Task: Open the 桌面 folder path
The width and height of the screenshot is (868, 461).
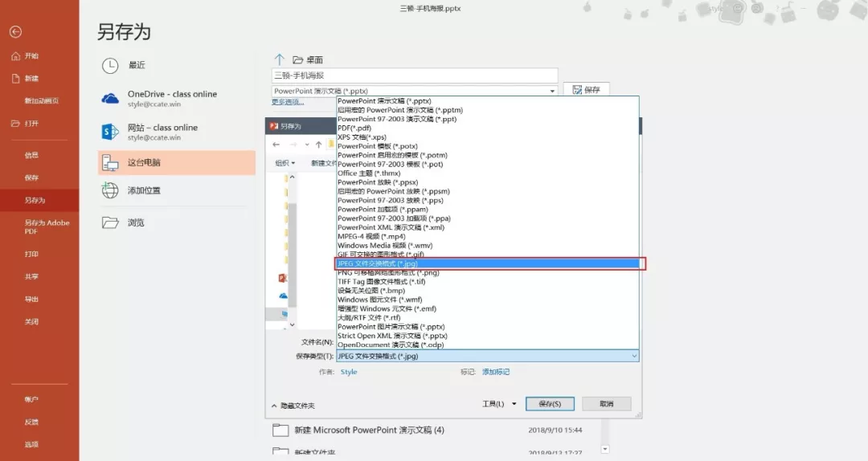Action: pos(309,59)
